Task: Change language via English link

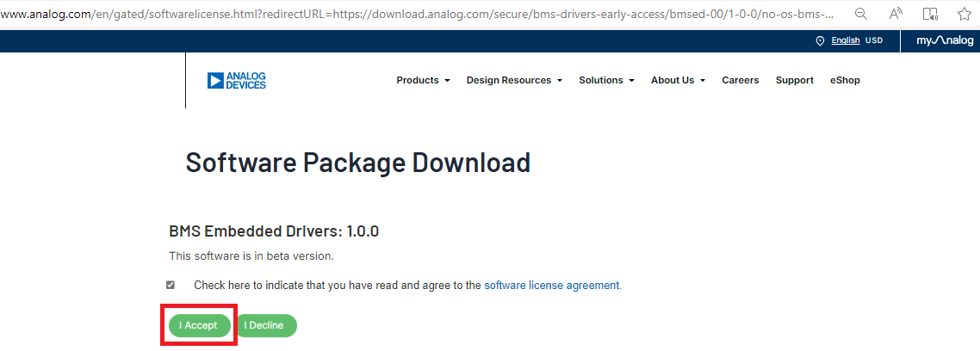Action: [846, 40]
